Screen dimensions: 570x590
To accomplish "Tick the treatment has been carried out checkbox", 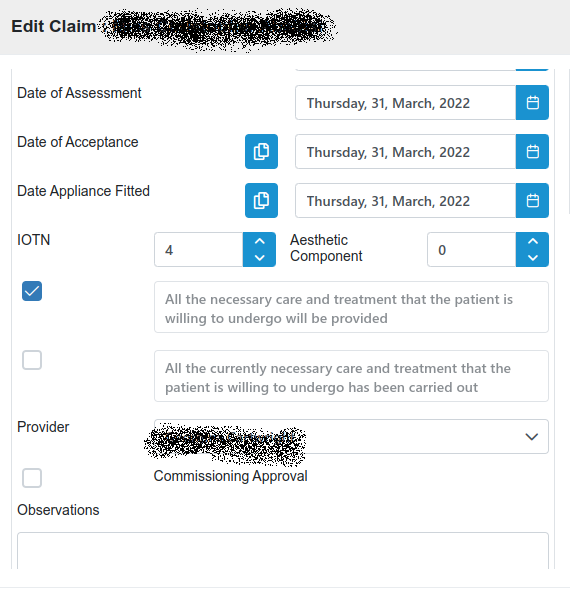I will pyautogui.click(x=32, y=360).
